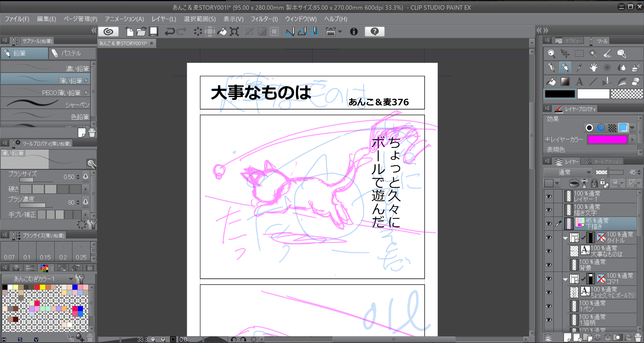Screen dimensions: 644x343
Task: Adjust the layer opacity slider
Action: pyautogui.click(x=609, y=172)
